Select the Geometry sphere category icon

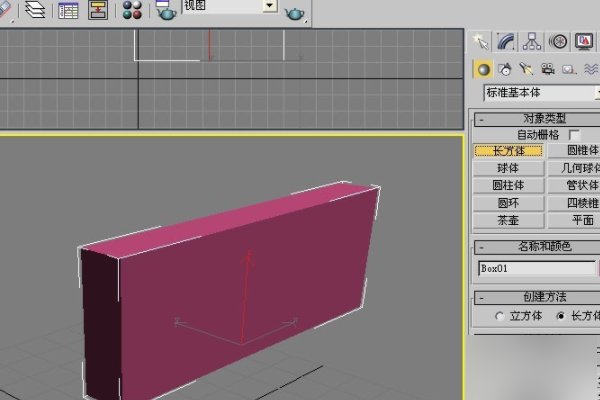(x=483, y=69)
